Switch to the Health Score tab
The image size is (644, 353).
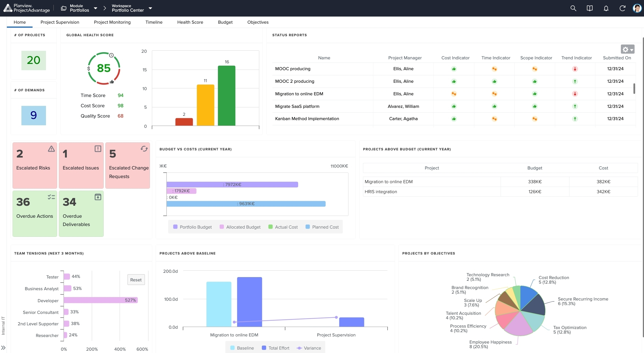click(x=190, y=22)
